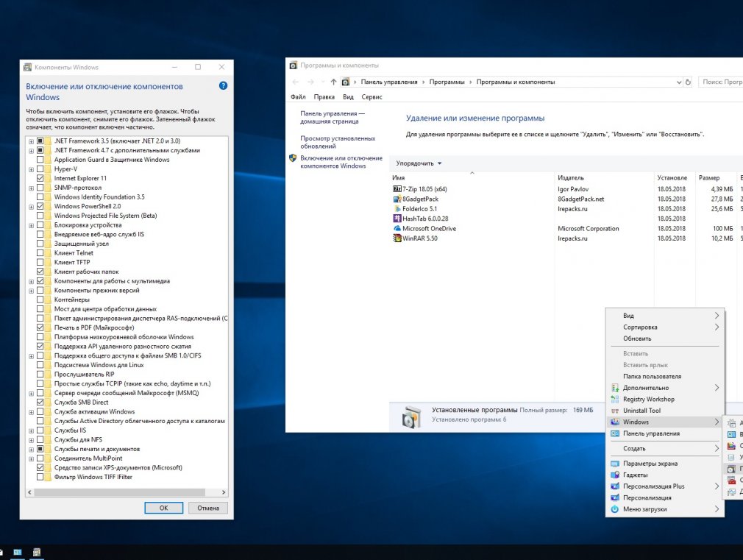Expand .NET Framework 3.5 tree node

tap(32, 141)
